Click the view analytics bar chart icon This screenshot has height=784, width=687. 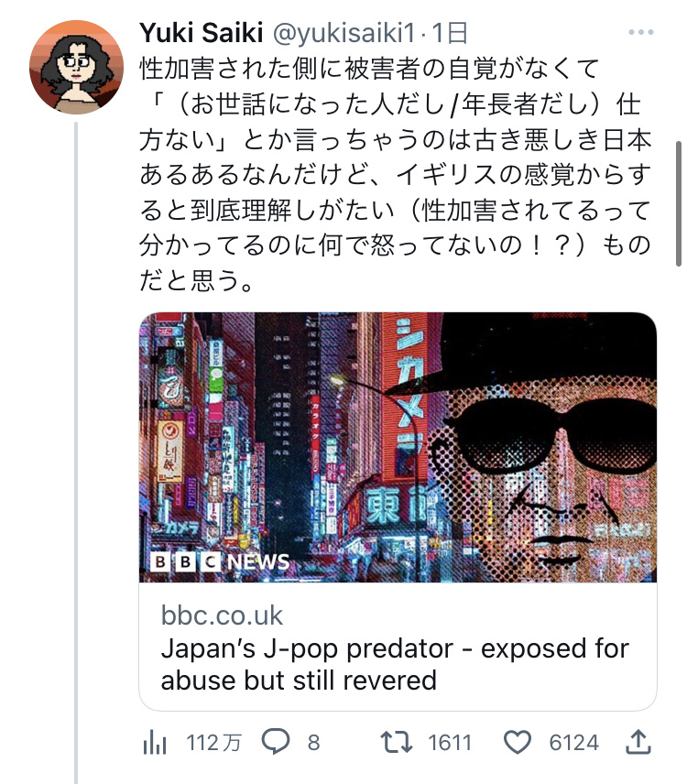point(155,743)
